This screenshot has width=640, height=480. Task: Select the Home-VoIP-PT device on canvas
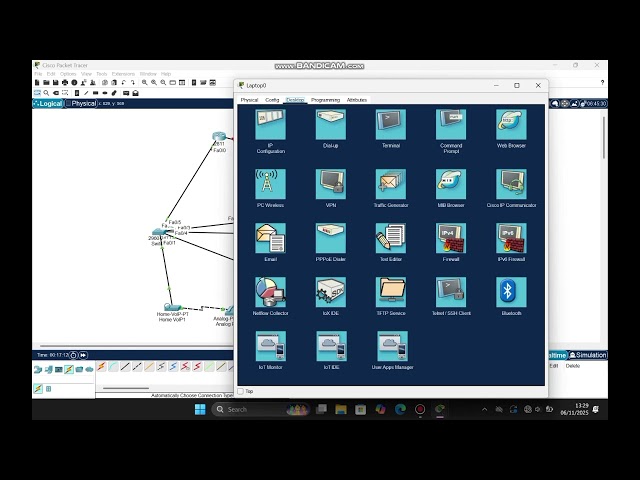[172, 307]
